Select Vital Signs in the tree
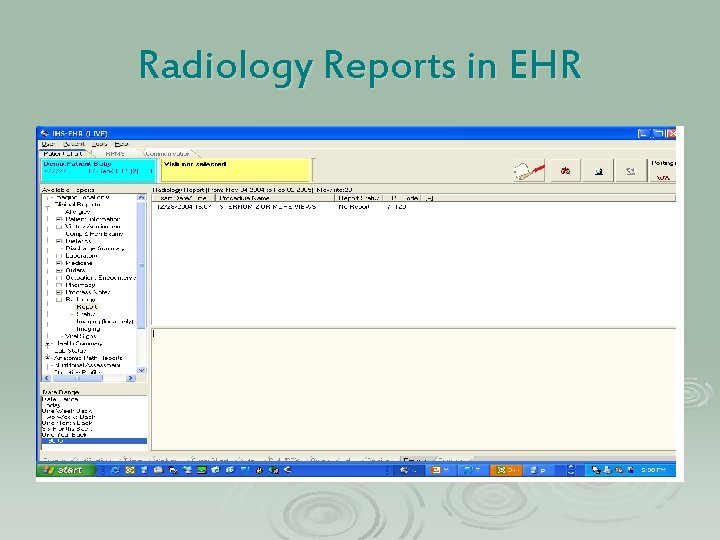 pos(81,336)
